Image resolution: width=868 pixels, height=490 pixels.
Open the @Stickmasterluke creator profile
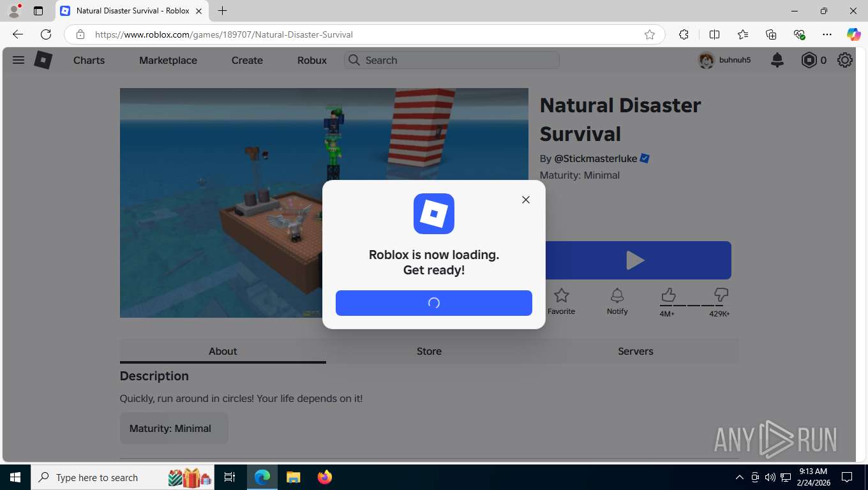[x=595, y=158]
